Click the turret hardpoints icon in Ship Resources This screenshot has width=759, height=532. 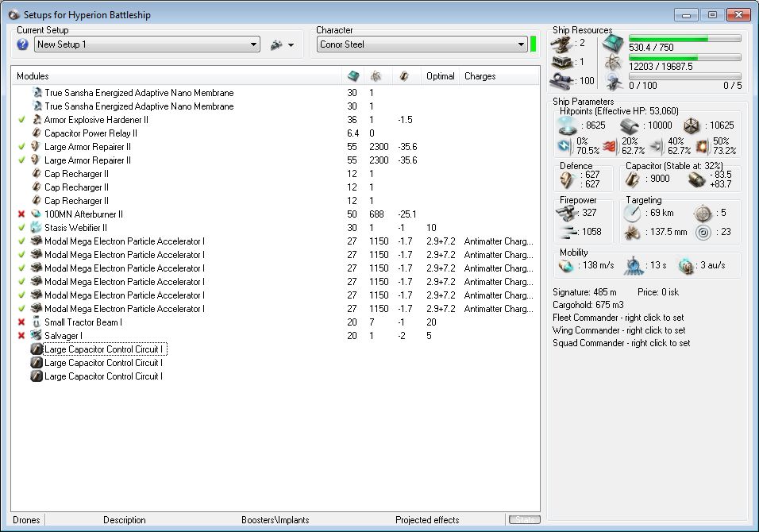(561, 44)
